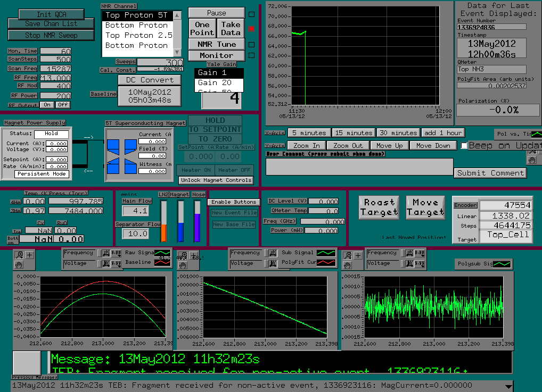Image resolution: width=542 pixels, height=392 pixels.
Task: Select first Bottom Proton channel entry
Action: [x=137, y=25]
